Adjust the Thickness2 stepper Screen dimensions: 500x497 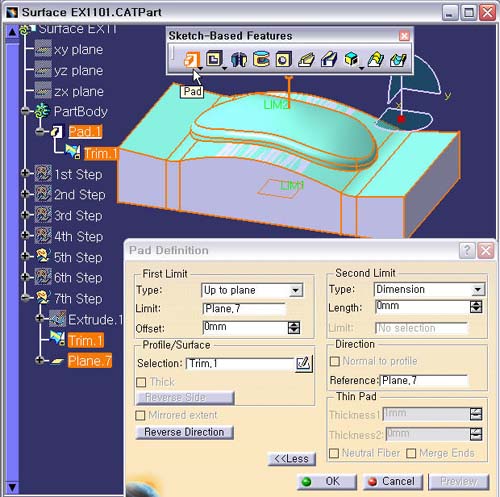pos(476,434)
